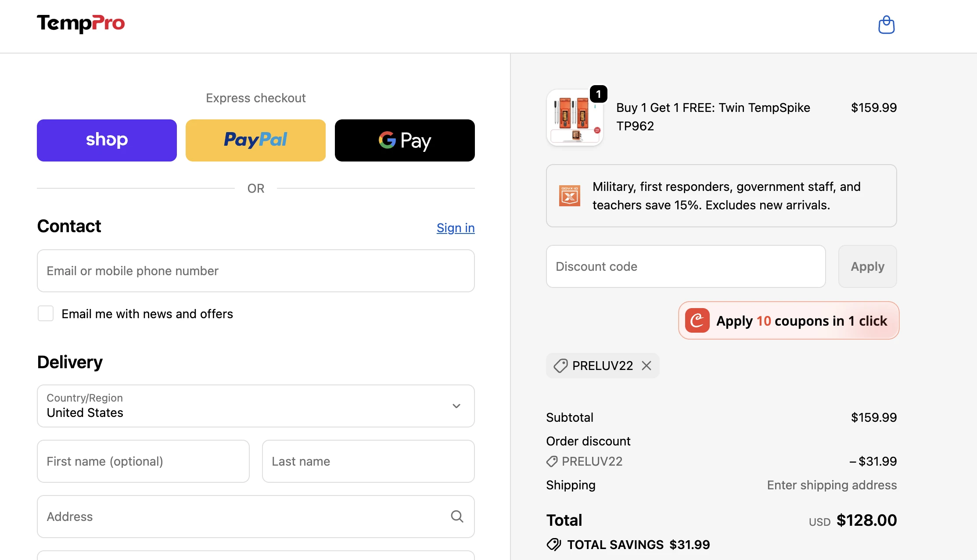The image size is (977, 560).
Task: Click the Delivery section heading
Action: tap(70, 362)
